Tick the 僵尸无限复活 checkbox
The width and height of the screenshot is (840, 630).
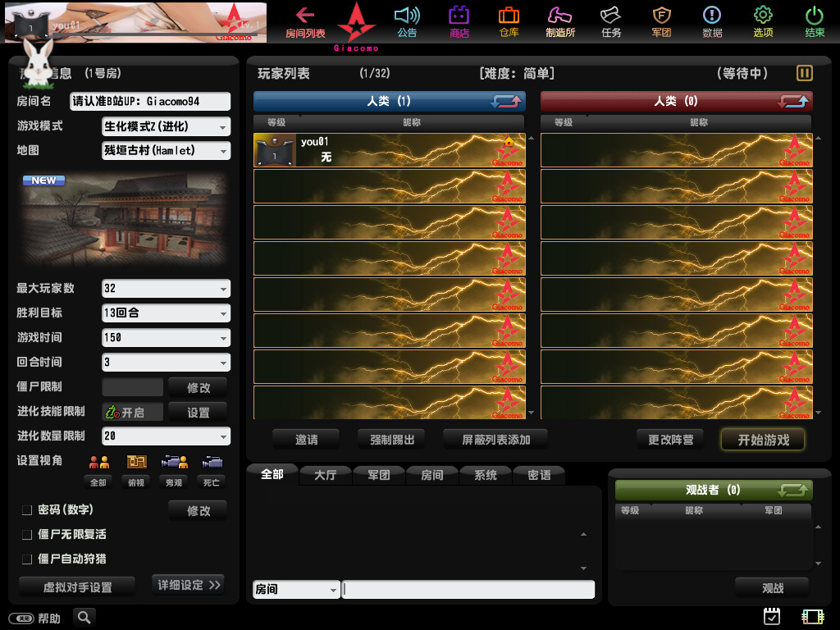click(x=27, y=535)
